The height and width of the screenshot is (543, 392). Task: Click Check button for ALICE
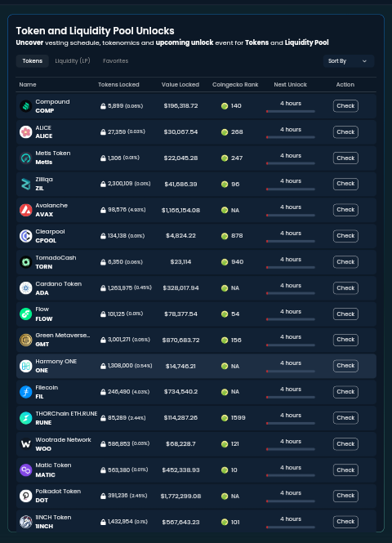tap(345, 132)
